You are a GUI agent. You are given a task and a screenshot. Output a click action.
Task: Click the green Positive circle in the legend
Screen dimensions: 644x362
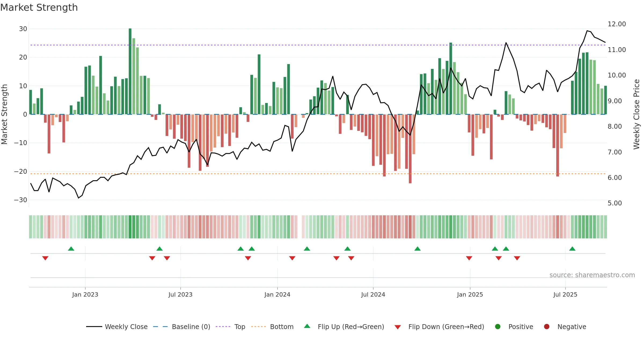click(498, 327)
